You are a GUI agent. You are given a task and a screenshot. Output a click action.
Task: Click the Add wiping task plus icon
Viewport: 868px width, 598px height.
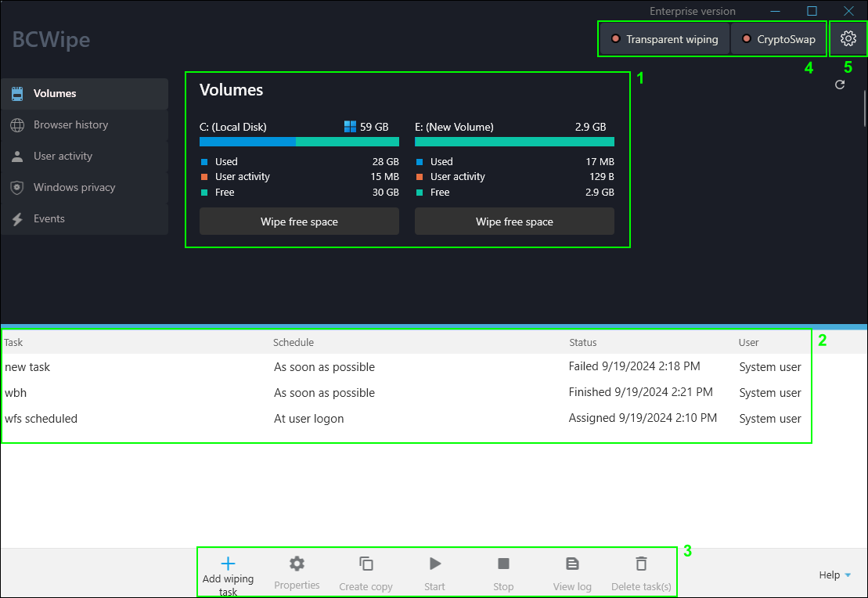pos(228,564)
